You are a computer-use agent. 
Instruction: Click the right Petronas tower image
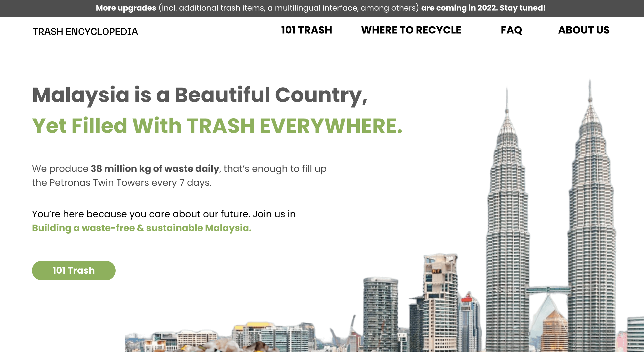pos(591,216)
